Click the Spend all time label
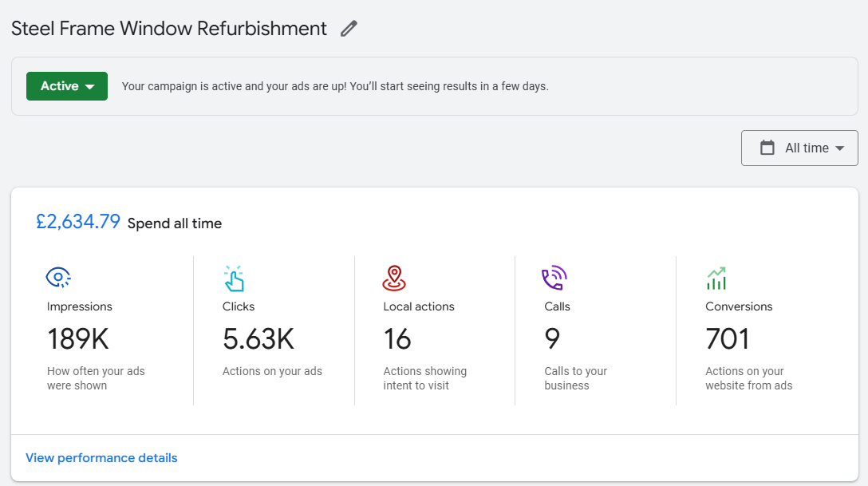Screen dimensions: 868x486 (175, 223)
